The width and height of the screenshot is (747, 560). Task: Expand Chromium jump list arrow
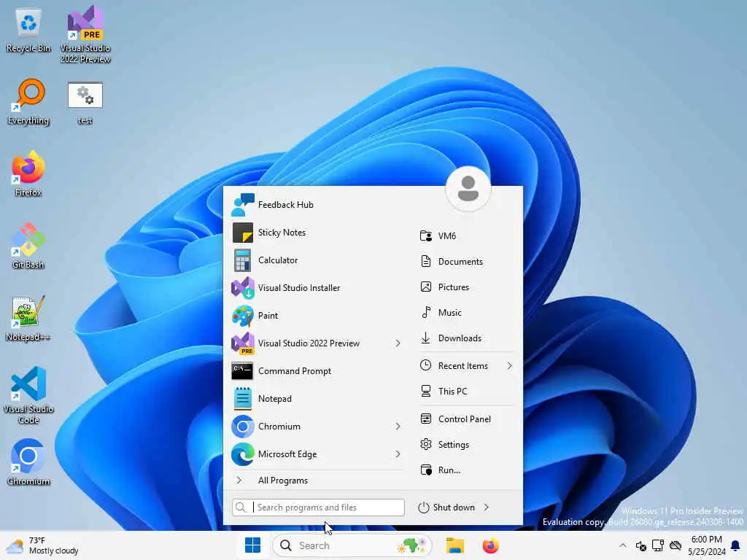click(x=398, y=426)
